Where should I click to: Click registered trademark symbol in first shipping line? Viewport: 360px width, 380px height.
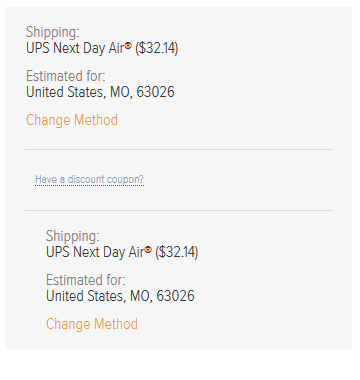click(x=128, y=45)
